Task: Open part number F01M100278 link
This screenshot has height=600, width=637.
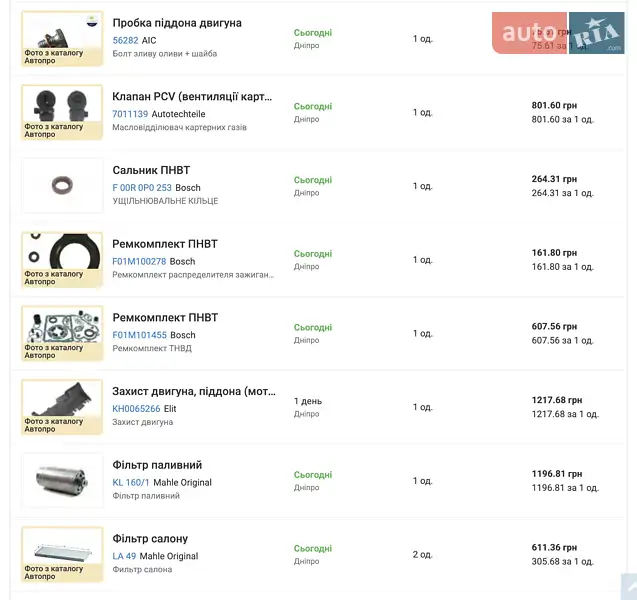Action: pos(139,262)
